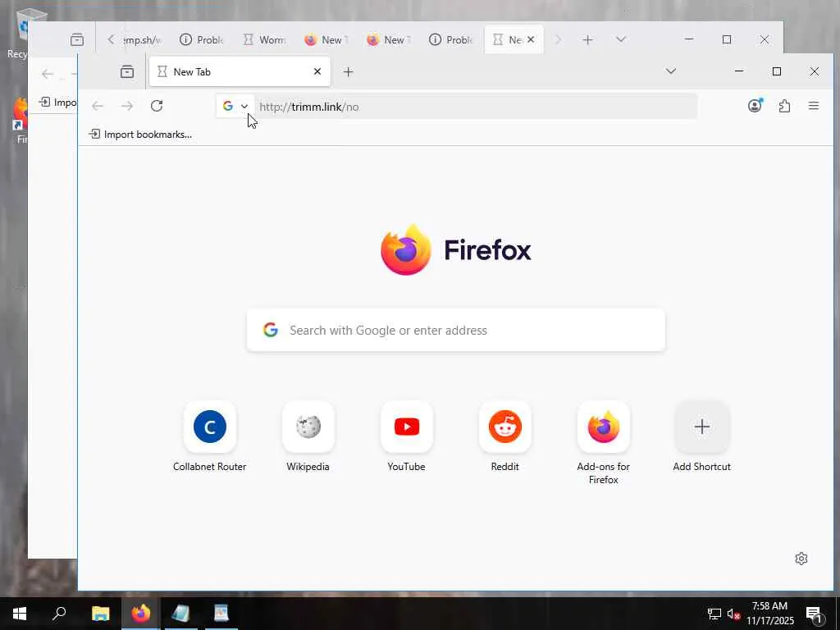Open the notification center

814,614
